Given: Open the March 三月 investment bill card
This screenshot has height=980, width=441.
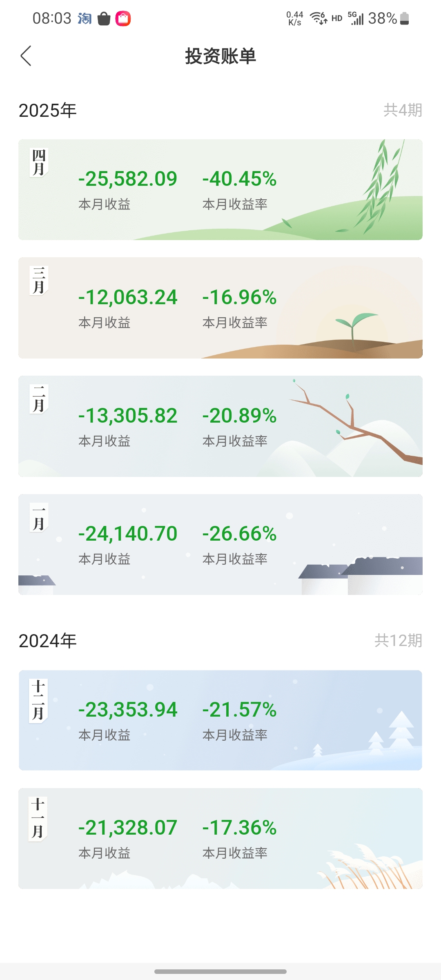Looking at the screenshot, I should [220, 308].
